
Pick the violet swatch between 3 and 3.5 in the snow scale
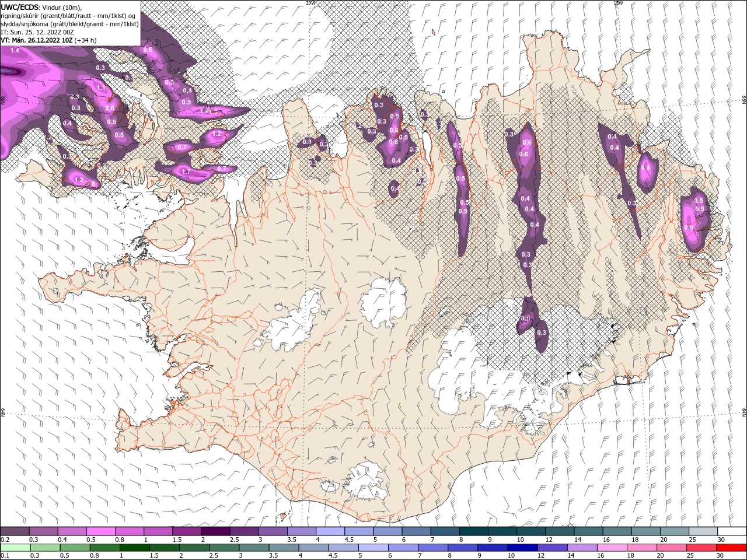click(x=272, y=531)
